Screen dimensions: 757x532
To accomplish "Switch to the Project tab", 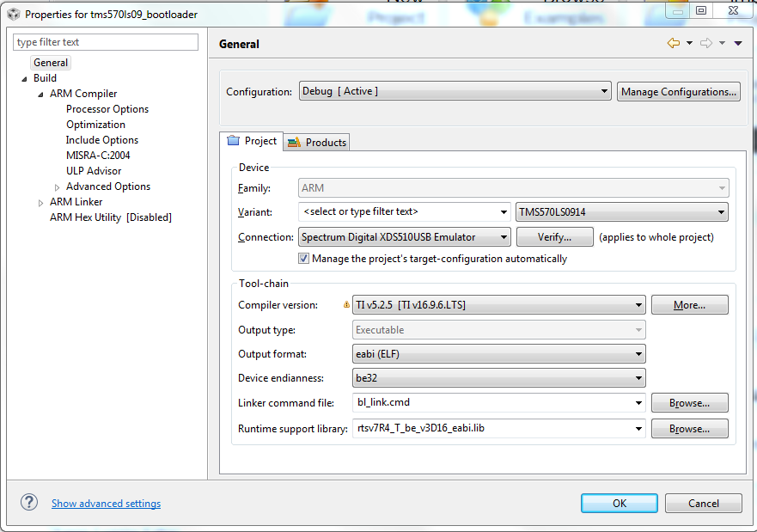I will point(251,141).
